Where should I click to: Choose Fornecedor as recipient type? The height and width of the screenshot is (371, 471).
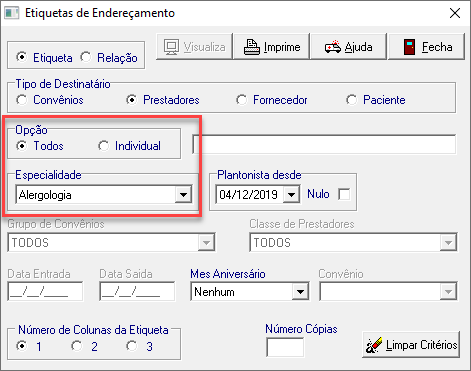(242, 100)
